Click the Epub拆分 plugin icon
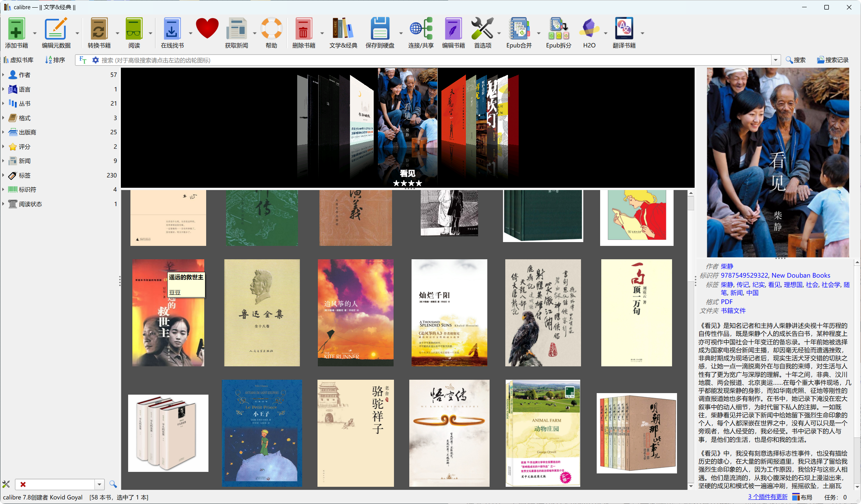The width and height of the screenshot is (861, 504). 558,29
